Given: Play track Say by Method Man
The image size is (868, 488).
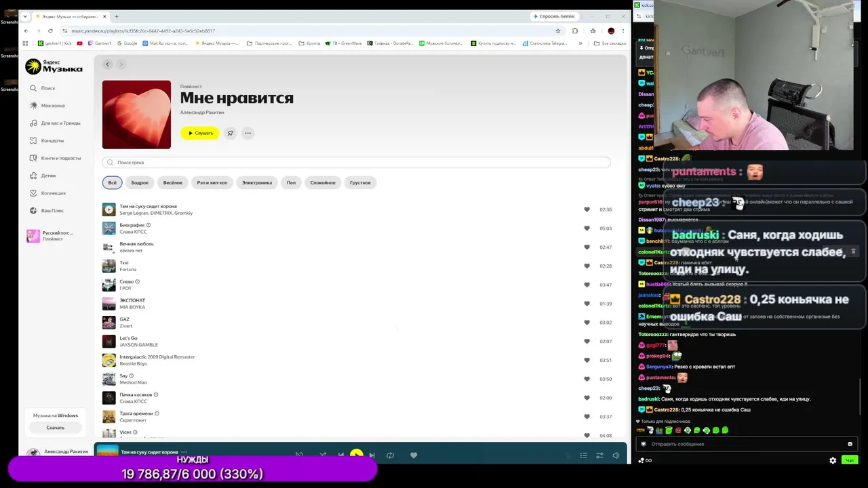Looking at the screenshot, I should [x=108, y=379].
